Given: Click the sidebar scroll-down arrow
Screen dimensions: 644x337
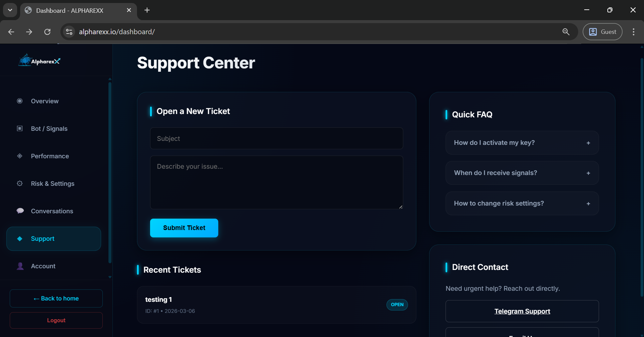Looking at the screenshot, I should [110, 277].
